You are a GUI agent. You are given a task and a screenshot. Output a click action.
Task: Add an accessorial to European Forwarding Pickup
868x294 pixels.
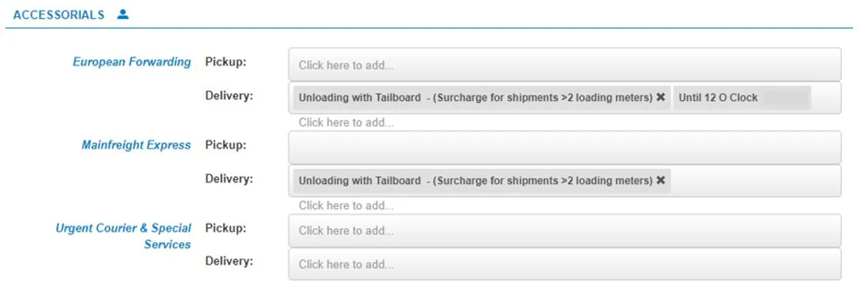tap(565, 65)
